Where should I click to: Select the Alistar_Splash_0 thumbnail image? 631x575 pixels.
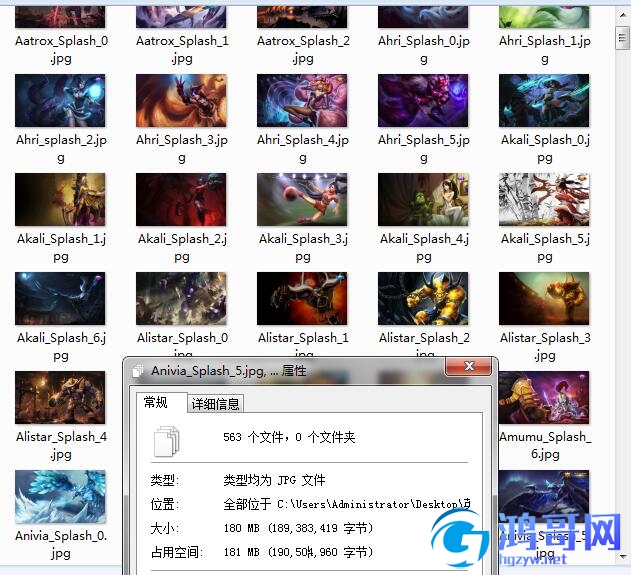(181, 299)
